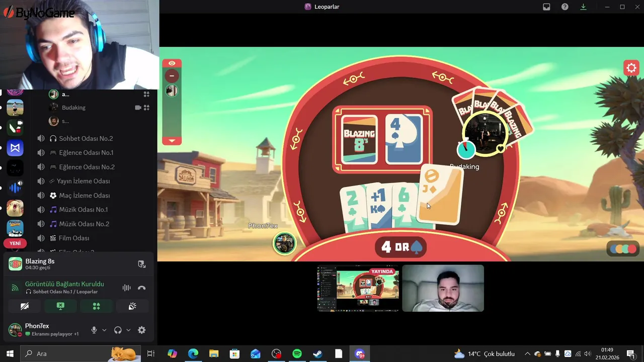Deafen with the headphones icon
Screen dimensions: 644x362
pyautogui.click(x=118, y=330)
